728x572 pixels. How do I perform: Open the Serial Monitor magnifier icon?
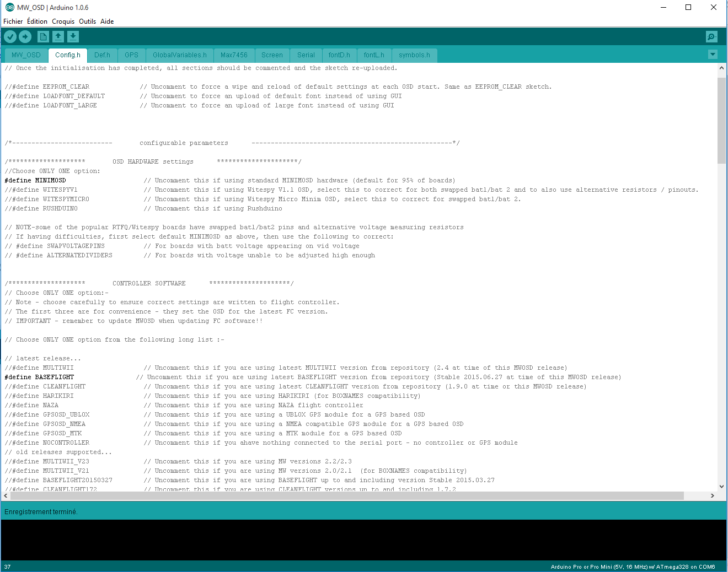pos(711,36)
